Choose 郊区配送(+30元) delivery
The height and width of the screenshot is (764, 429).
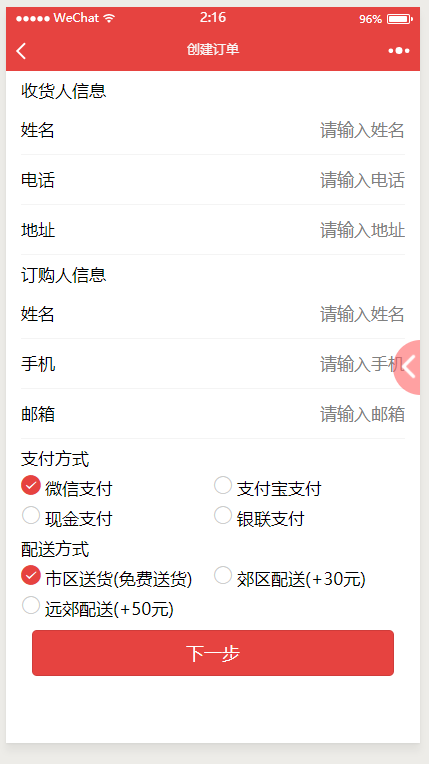point(223,575)
